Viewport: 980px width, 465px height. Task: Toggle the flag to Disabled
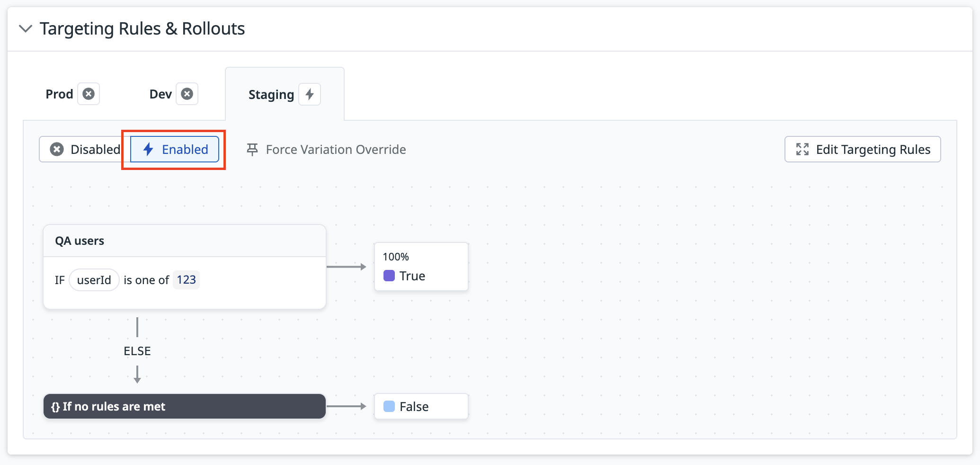(85, 149)
